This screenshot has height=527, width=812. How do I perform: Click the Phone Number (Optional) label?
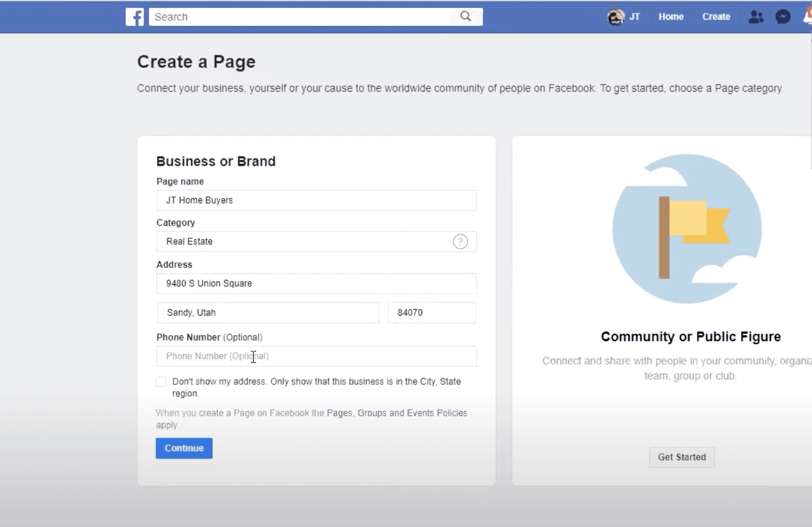(x=209, y=337)
